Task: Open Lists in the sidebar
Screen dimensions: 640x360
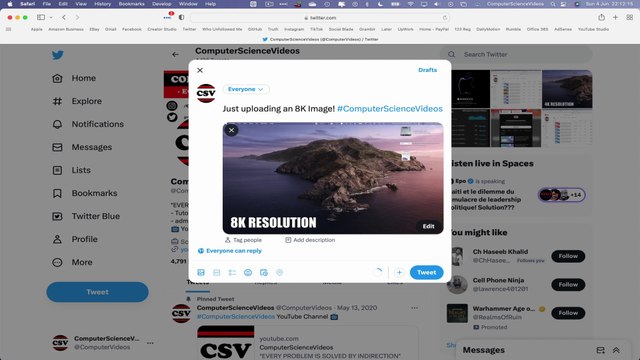Action: 71,170
